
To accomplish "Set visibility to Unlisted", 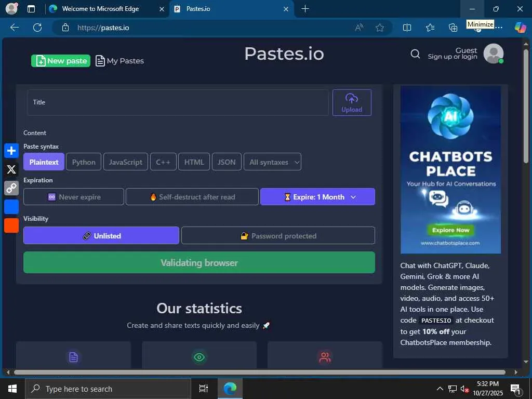I will (x=101, y=235).
